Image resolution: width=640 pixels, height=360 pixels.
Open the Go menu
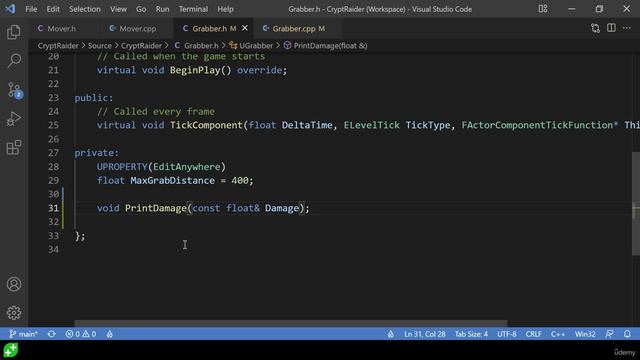point(141,9)
